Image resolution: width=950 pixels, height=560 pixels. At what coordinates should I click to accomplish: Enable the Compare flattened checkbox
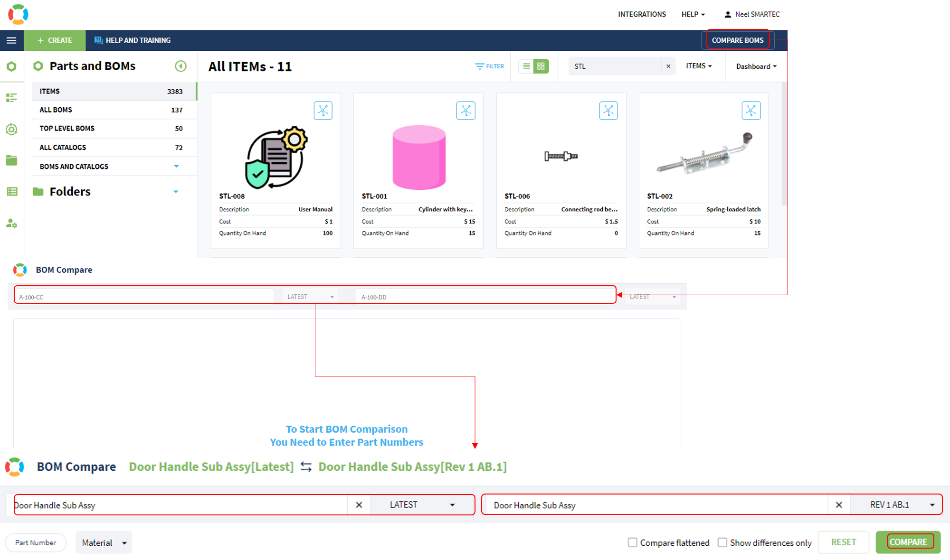[633, 542]
